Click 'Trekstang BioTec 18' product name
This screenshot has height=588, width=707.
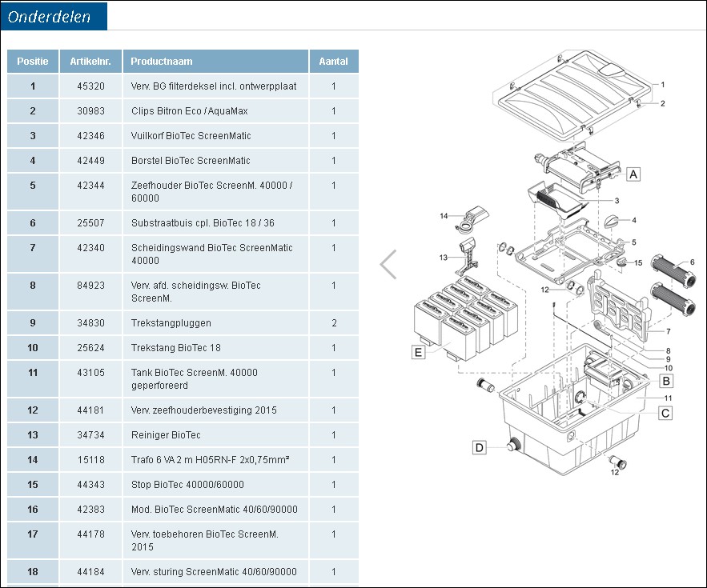tap(176, 348)
